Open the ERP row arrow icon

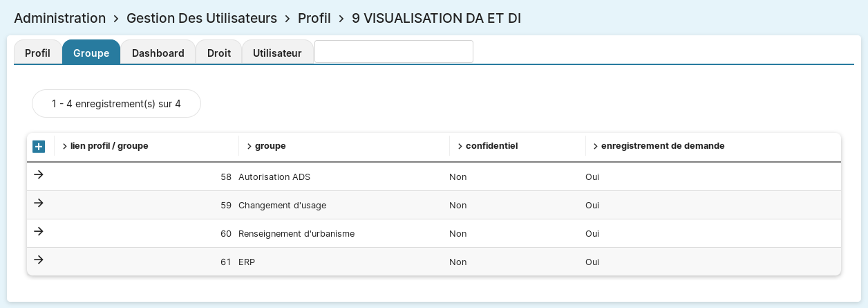[x=39, y=260]
